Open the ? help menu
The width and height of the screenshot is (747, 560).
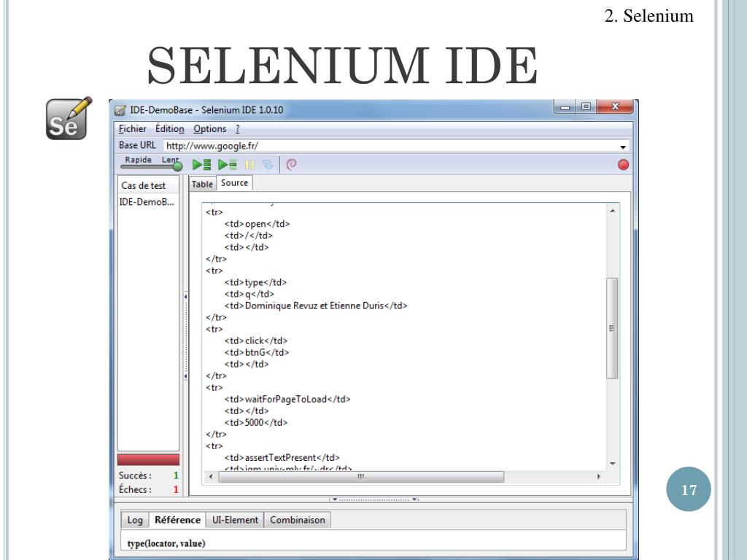click(237, 129)
